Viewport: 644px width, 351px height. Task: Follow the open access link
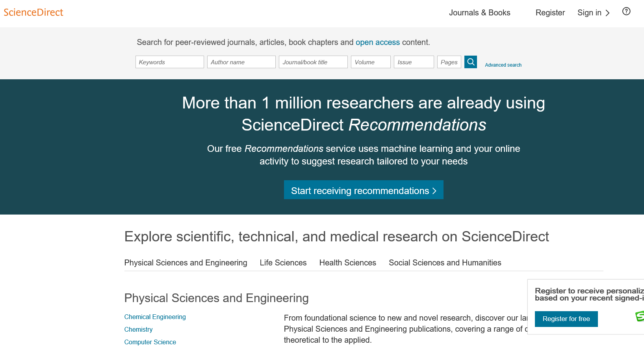pyautogui.click(x=377, y=42)
